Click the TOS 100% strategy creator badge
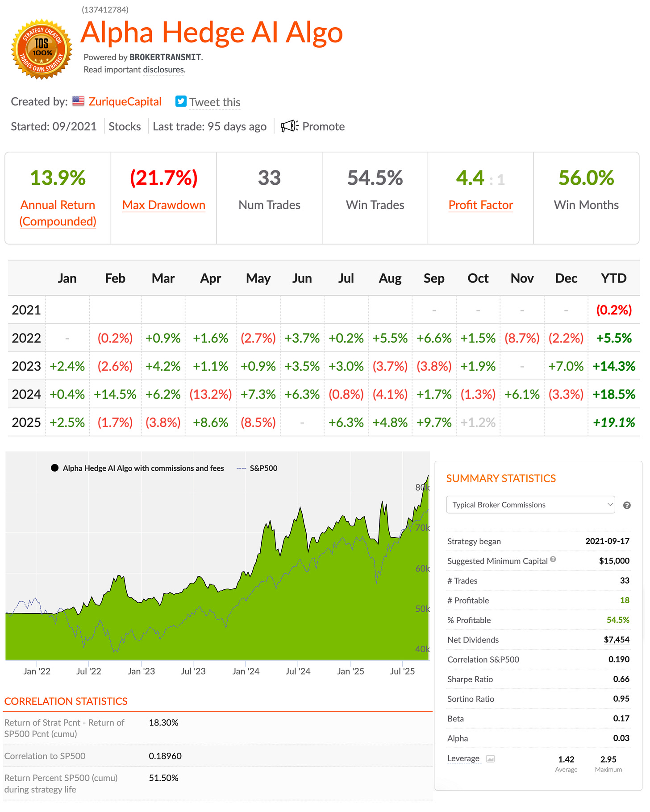The image size is (650, 812). 42,49
